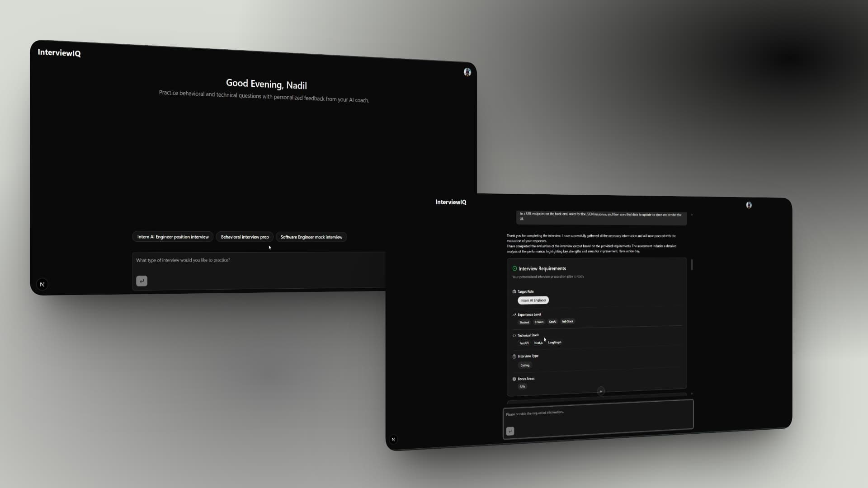This screenshot has height=488, width=868.
Task: Choose the Software Engineer mock interview suggestion
Action: (311, 237)
